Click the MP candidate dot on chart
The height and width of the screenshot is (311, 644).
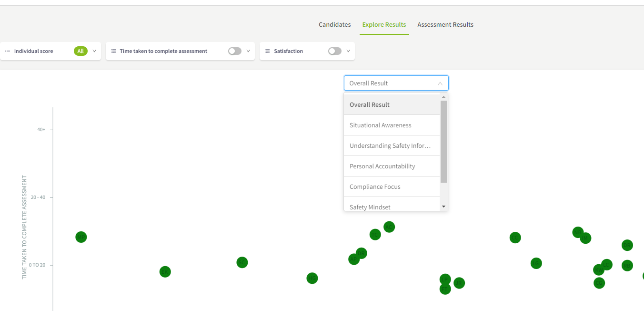click(x=81, y=237)
